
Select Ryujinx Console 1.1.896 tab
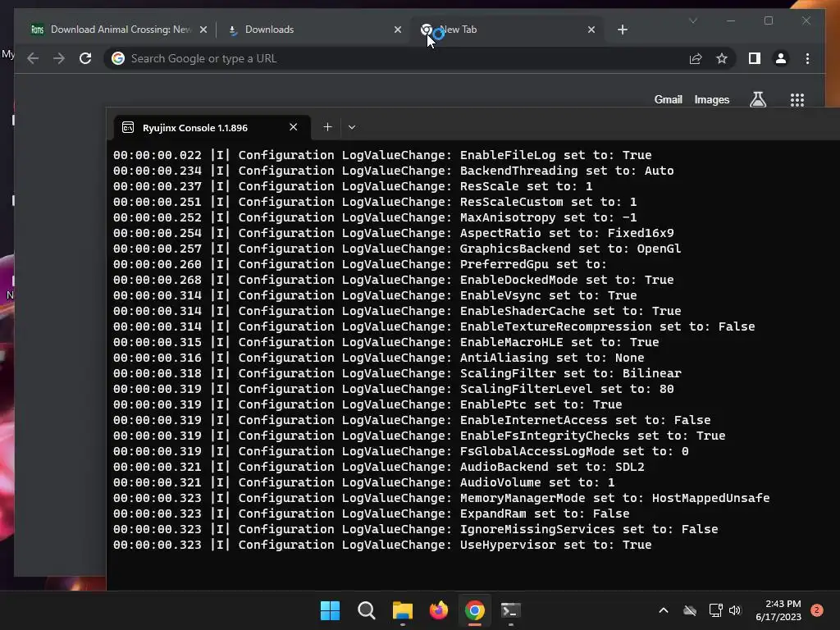[x=212, y=127]
